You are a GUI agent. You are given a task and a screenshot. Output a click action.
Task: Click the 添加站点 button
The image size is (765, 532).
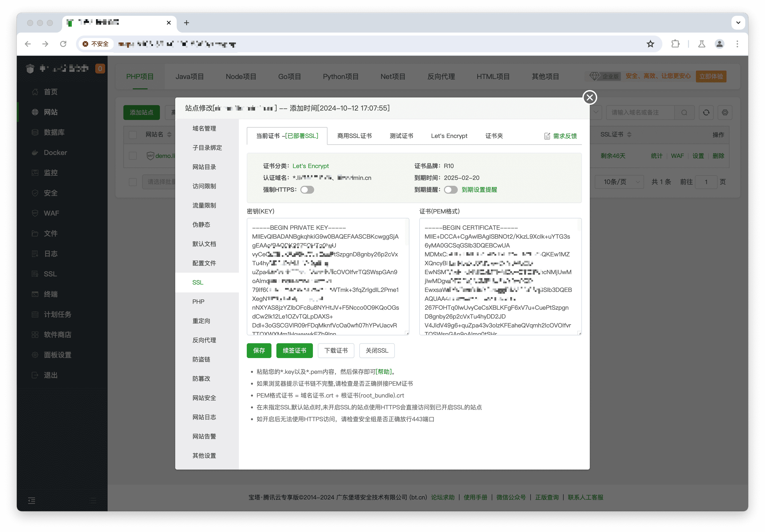(141, 113)
